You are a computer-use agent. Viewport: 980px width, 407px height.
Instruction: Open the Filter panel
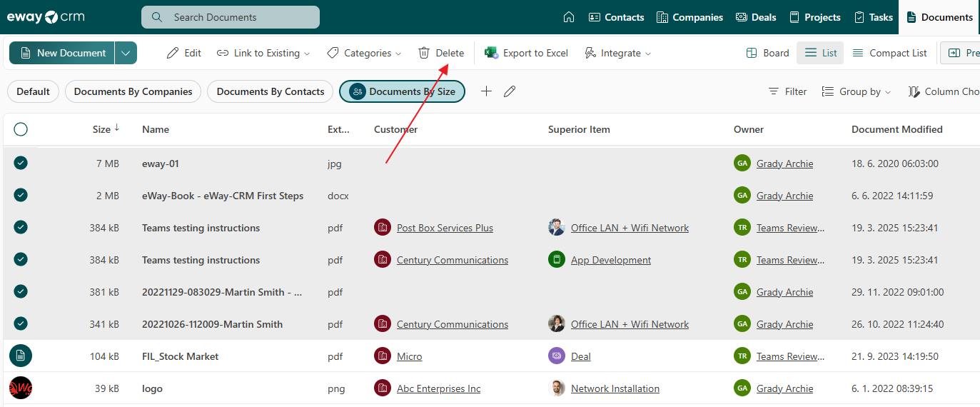pos(787,91)
